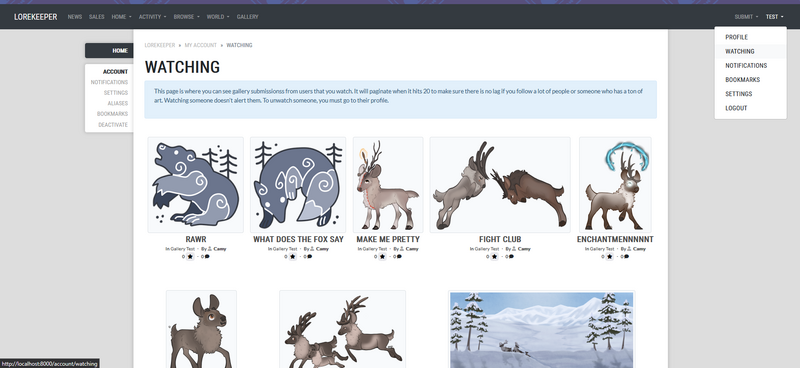Open Bookmarks in the account sidebar
Viewport: 800px width, 368px height.
pos(113,114)
